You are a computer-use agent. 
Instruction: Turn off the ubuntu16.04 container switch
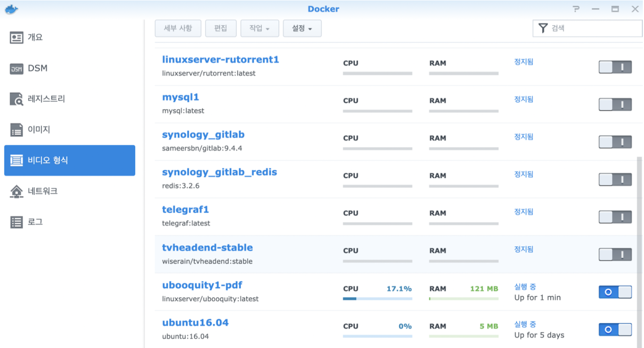point(615,330)
